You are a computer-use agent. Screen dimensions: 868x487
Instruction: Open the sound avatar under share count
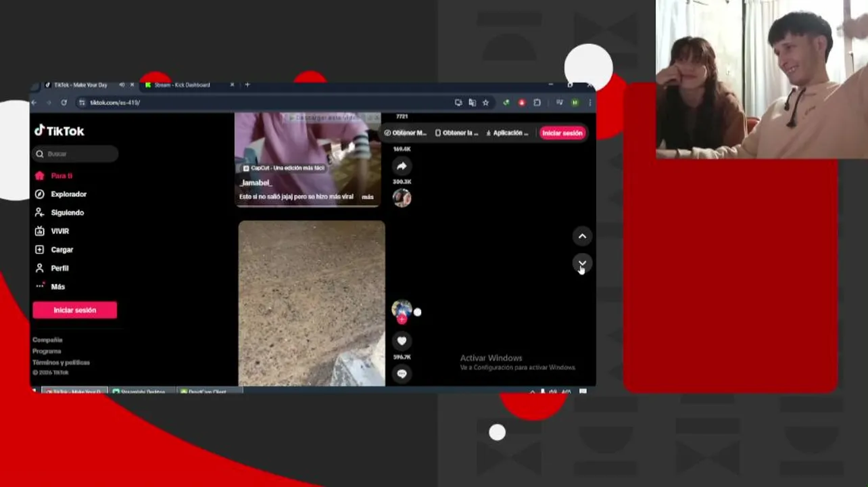(402, 198)
